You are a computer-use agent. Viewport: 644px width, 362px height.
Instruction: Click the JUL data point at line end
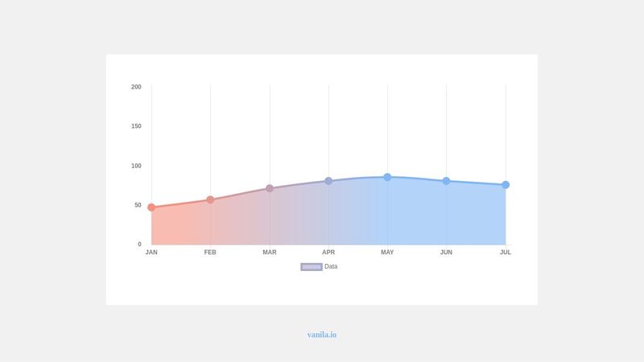tap(506, 185)
